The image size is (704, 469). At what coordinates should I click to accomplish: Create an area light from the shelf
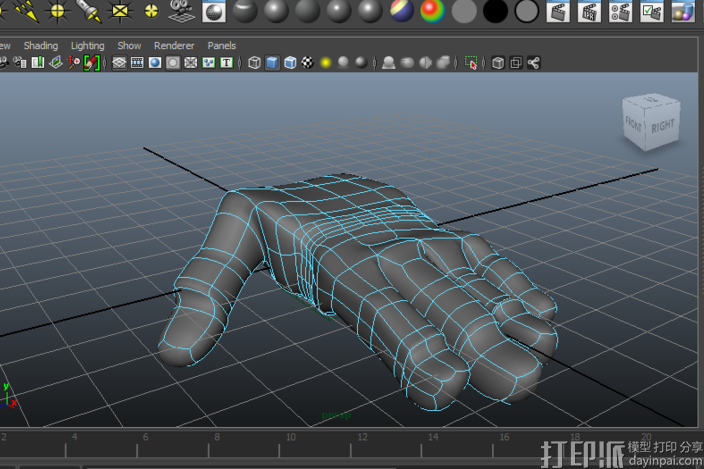tap(120, 11)
